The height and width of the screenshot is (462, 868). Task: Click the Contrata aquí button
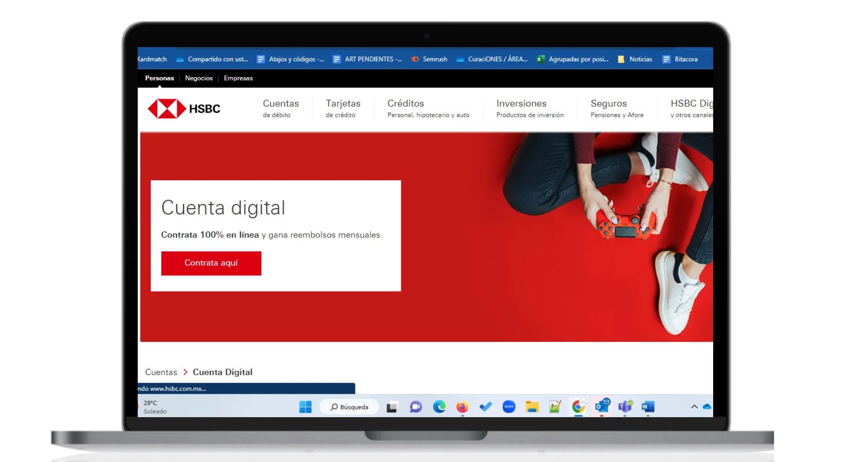[211, 263]
